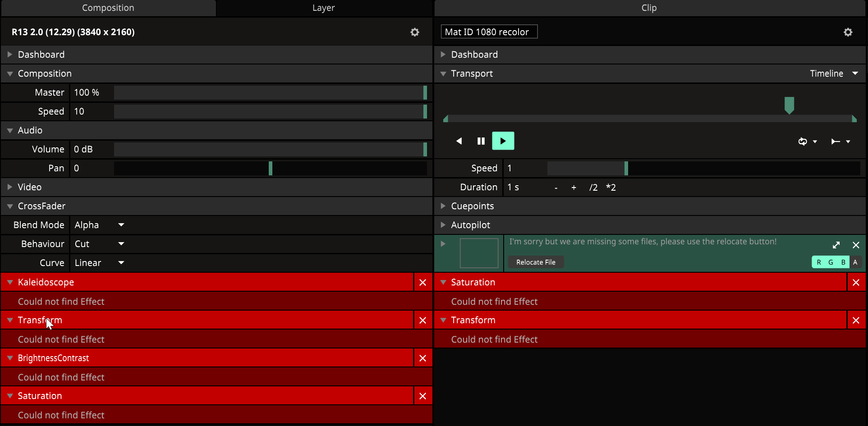Switch to the Layer tab
Screen dimensions: 868x426
(x=323, y=8)
